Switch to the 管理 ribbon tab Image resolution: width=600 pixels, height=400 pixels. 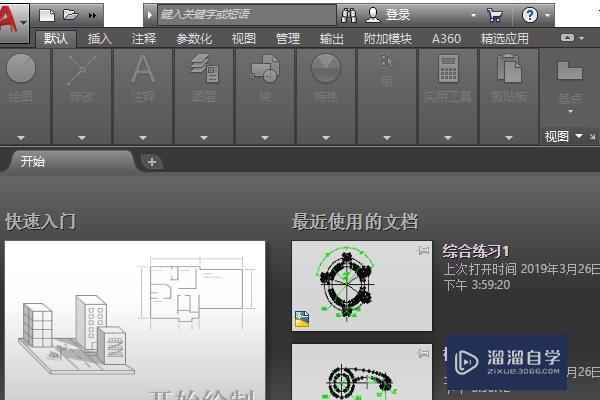288,39
